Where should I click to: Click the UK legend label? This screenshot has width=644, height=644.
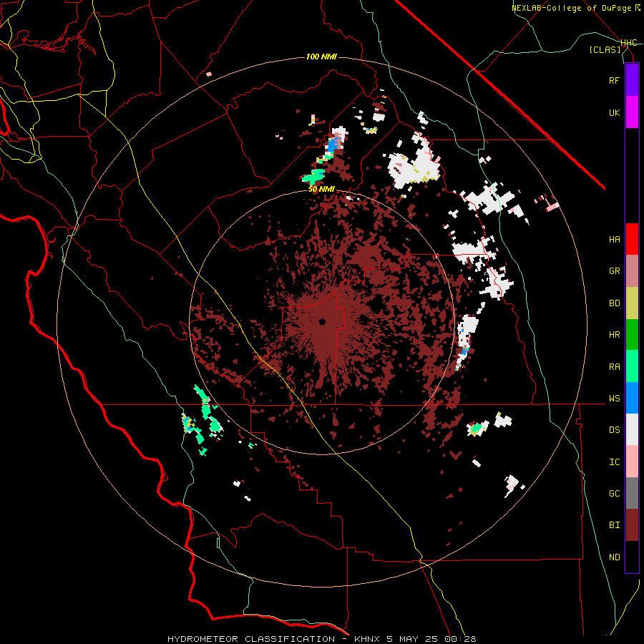coord(615,113)
